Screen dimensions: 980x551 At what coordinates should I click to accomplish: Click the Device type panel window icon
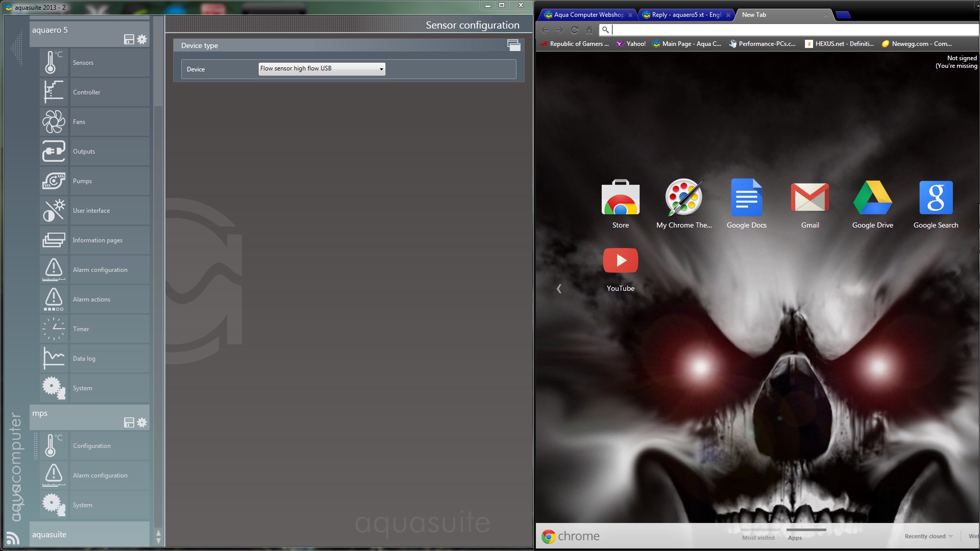(513, 45)
